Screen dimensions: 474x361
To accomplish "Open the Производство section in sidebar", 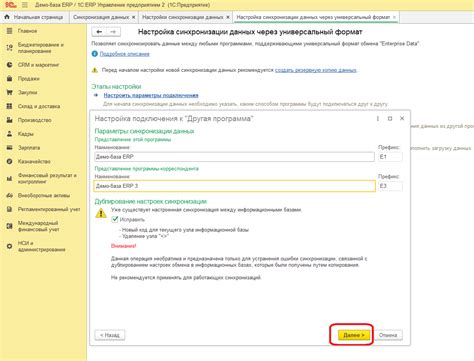I will 34,120.
